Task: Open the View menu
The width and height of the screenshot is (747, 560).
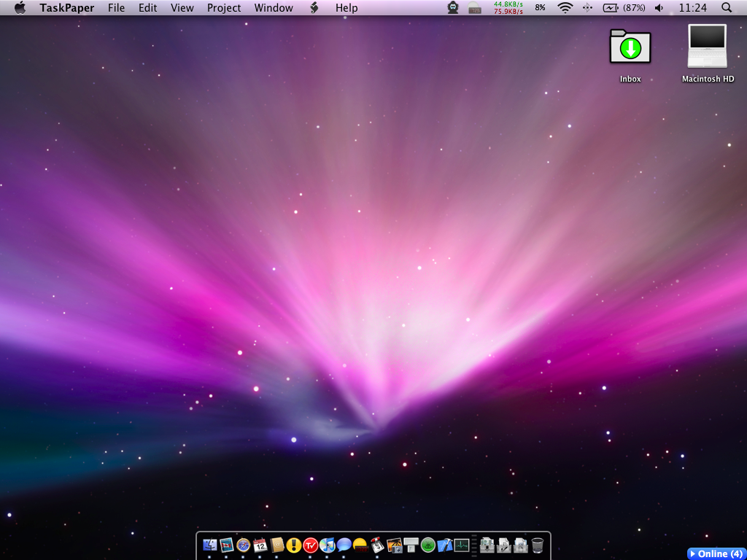Action: (x=182, y=7)
